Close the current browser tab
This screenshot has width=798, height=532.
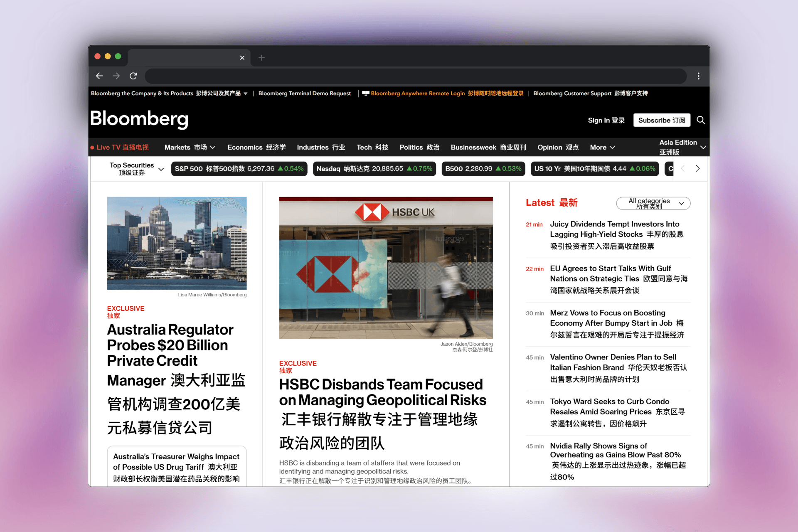point(242,58)
